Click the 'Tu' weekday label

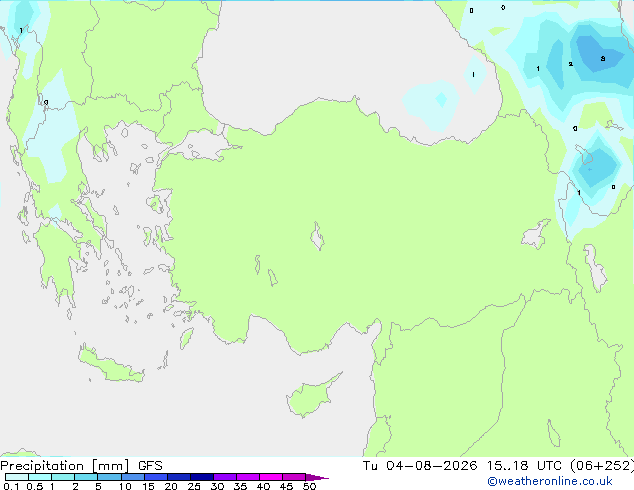(x=370, y=466)
